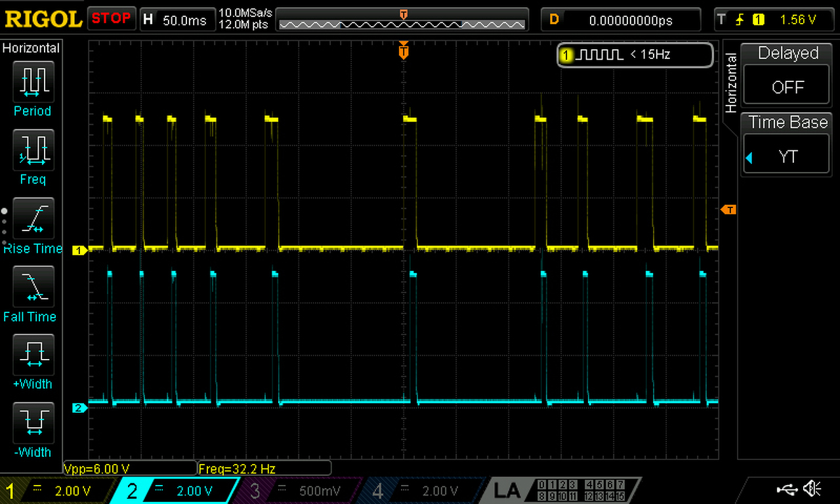Image resolution: width=840 pixels, height=504 pixels.
Task: Select the Freq measurement icon
Action: point(33,150)
